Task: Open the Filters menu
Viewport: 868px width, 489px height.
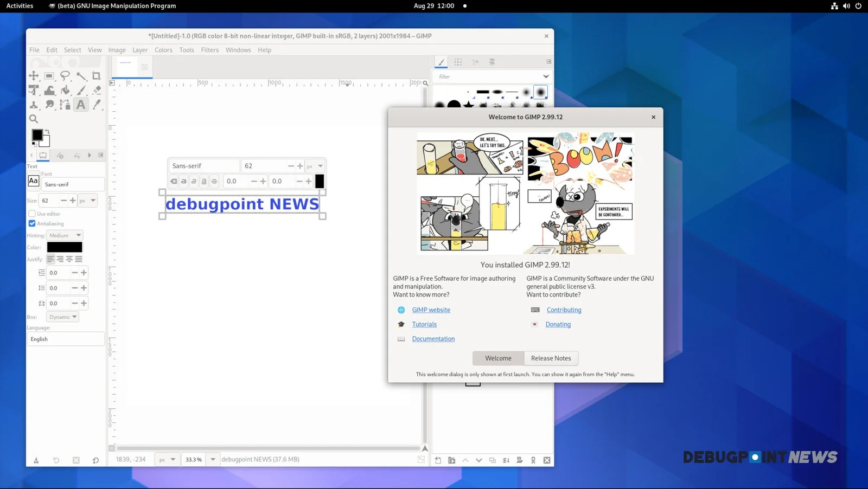Action: pyautogui.click(x=210, y=49)
